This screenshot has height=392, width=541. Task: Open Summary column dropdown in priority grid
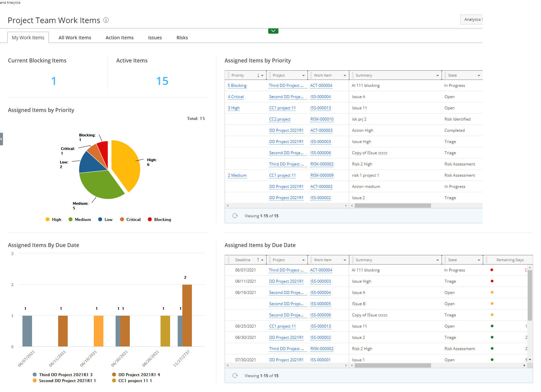click(437, 76)
